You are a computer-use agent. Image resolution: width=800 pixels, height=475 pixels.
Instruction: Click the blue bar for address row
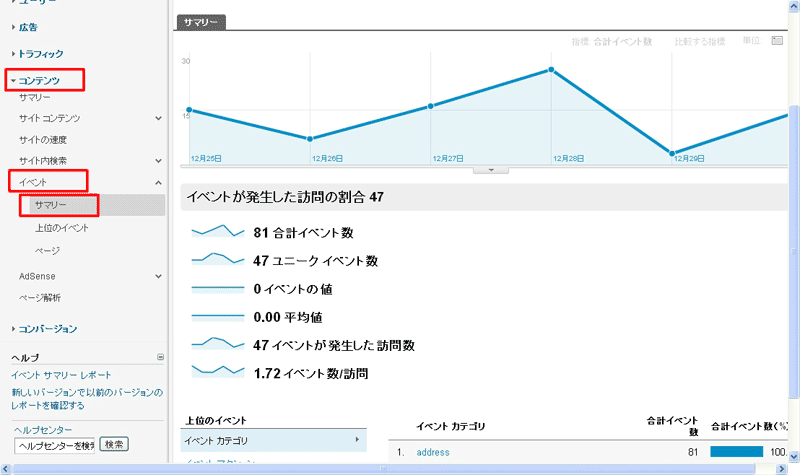[x=736, y=452]
